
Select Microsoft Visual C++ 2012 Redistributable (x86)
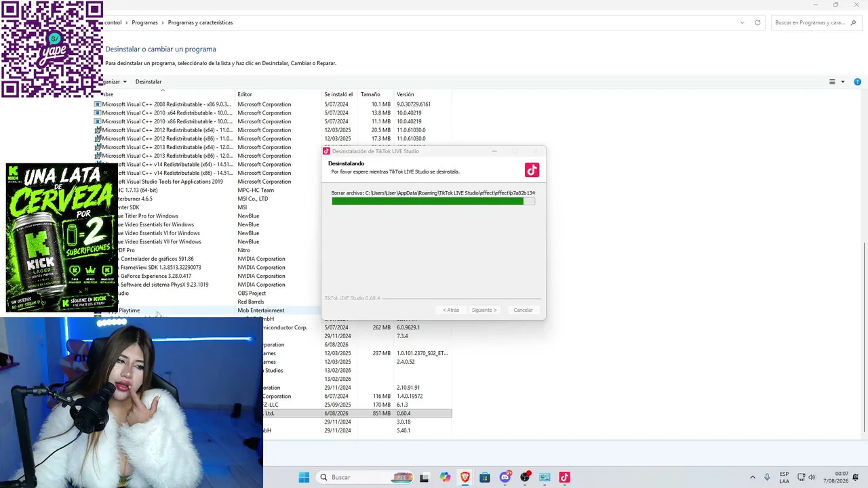(273, 138)
